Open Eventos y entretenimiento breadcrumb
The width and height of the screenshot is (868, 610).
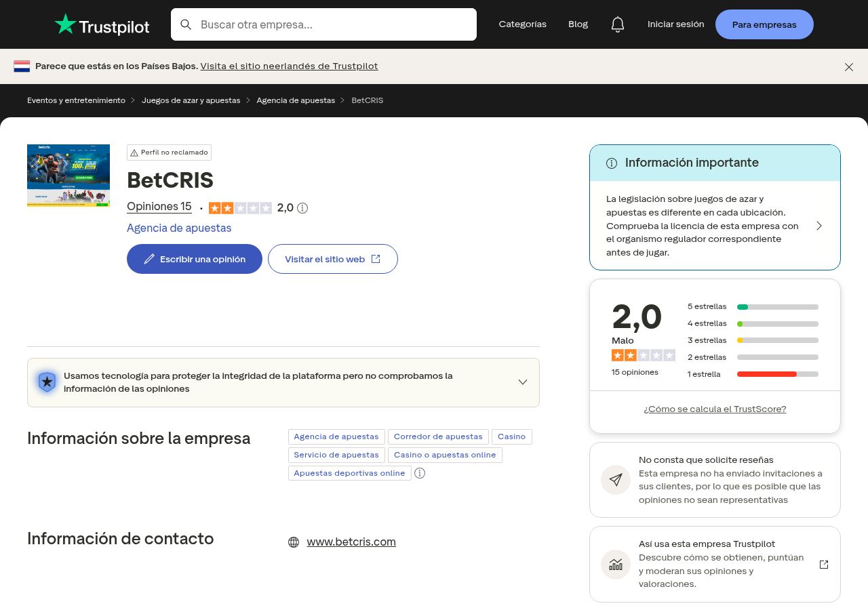(x=76, y=100)
